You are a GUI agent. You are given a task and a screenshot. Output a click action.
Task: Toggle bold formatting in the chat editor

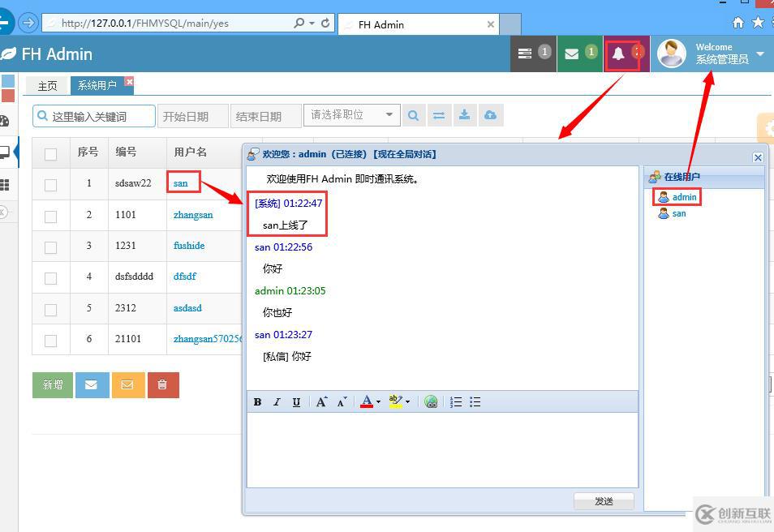click(257, 401)
